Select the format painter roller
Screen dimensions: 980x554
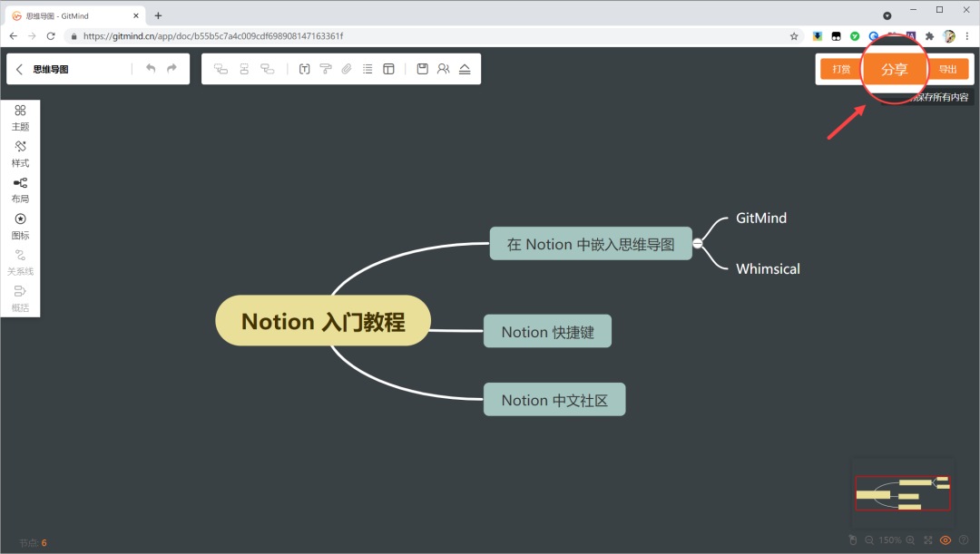(326, 69)
